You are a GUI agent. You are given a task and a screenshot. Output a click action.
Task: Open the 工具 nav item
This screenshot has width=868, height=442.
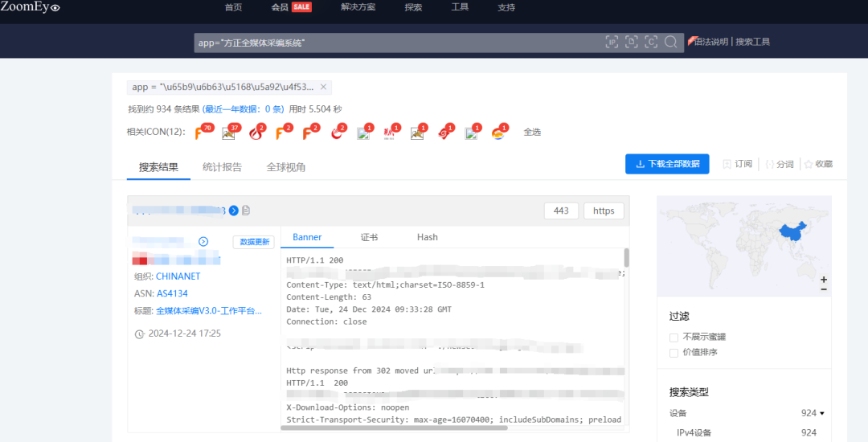coord(460,7)
